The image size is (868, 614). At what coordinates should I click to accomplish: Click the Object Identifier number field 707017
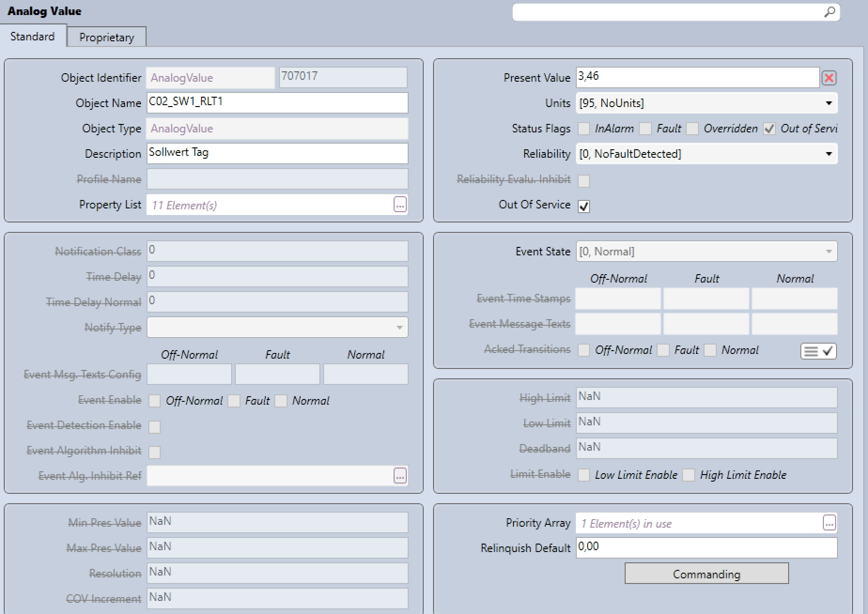point(343,78)
